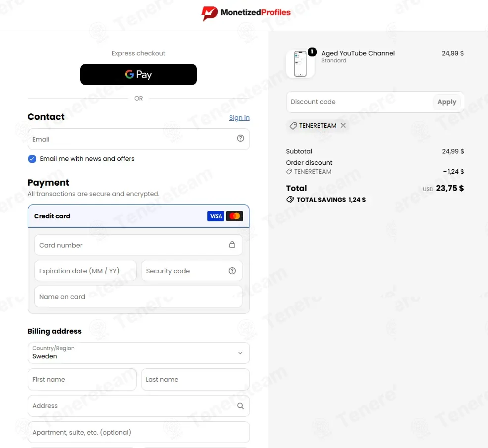Remove the TENERETEAM discount code
The width and height of the screenshot is (488, 448).
pos(343,125)
